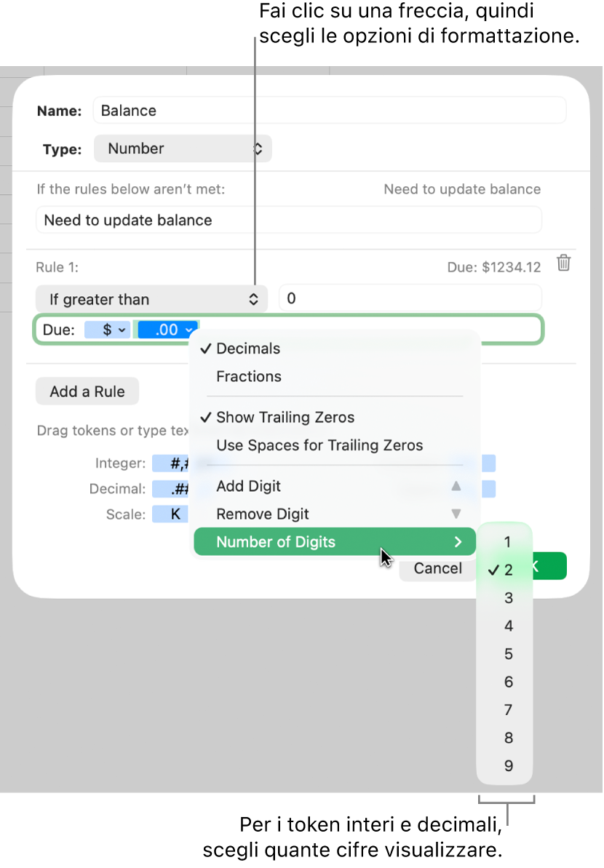
Task: Disable Show Trailing Zeros
Action: click(284, 417)
